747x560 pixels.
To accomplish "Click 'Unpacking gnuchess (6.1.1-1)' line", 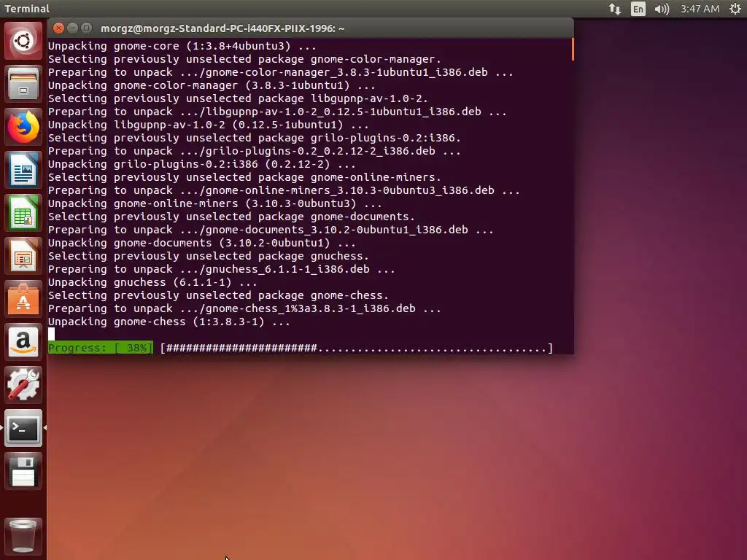I will [x=152, y=282].
